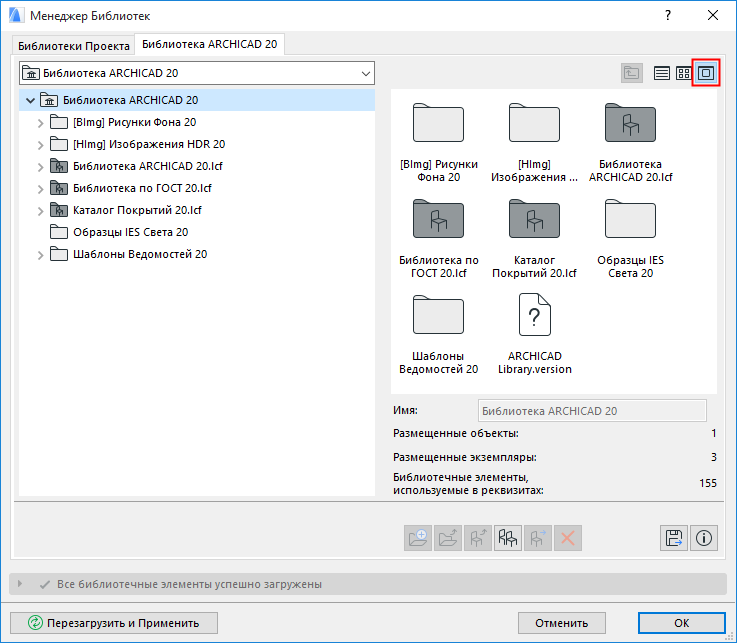The width and height of the screenshot is (737, 643).
Task: Select root Библиотека ARCHICAD 20 tree row
Action: [197, 100]
